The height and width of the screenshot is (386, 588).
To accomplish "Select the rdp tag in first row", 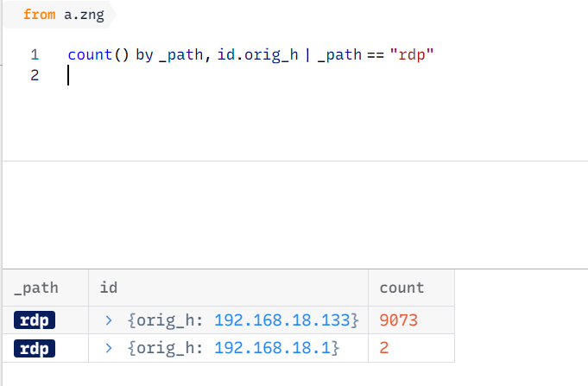I will (x=35, y=320).
